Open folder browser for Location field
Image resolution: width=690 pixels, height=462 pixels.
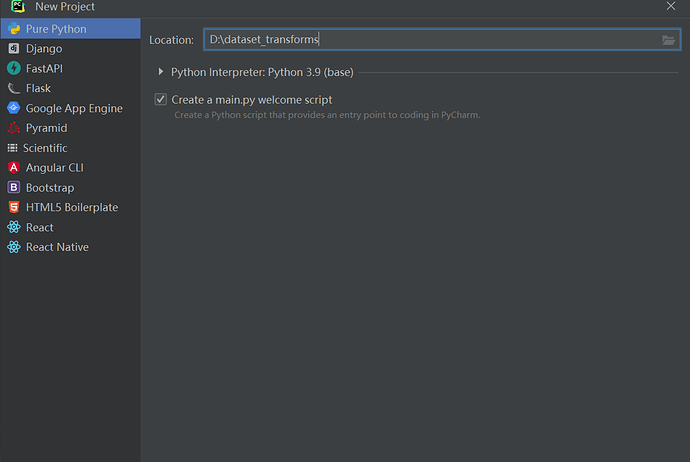pyautogui.click(x=668, y=40)
